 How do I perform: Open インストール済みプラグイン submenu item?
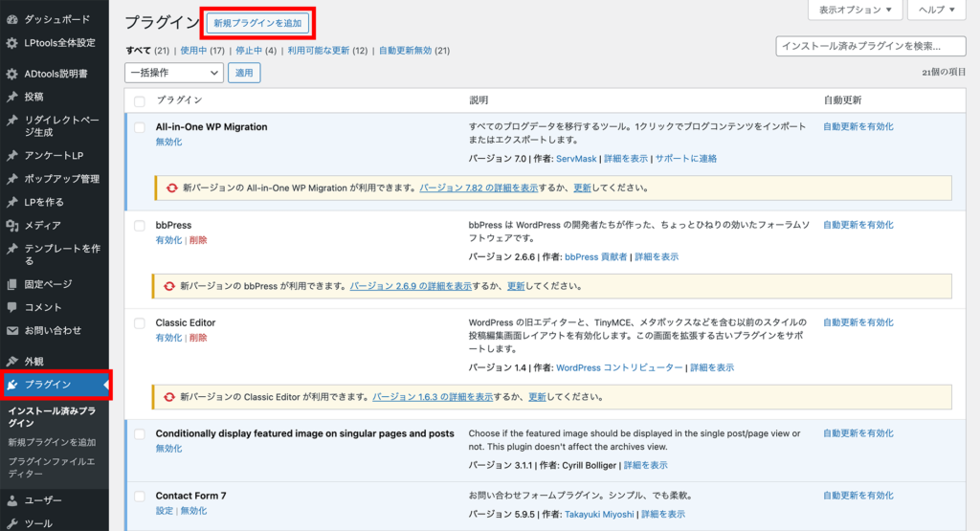coord(52,417)
